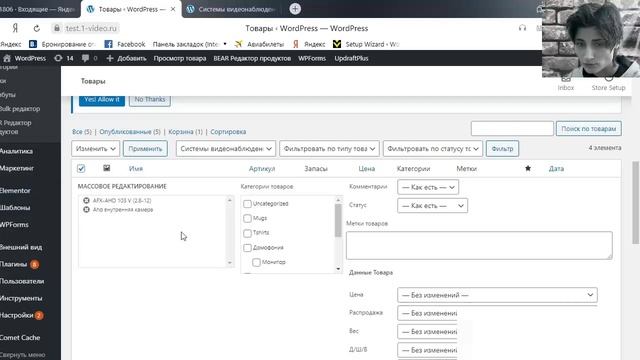Close the Товары WordPress tab
640x360 pixels.
point(173,9)
